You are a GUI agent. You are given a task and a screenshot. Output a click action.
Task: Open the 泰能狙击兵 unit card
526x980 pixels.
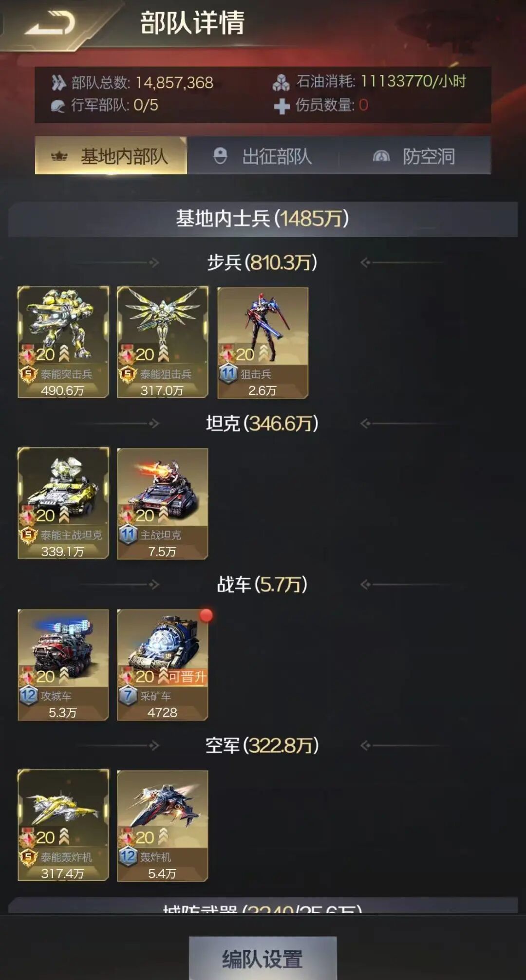[x=163, y=342]
